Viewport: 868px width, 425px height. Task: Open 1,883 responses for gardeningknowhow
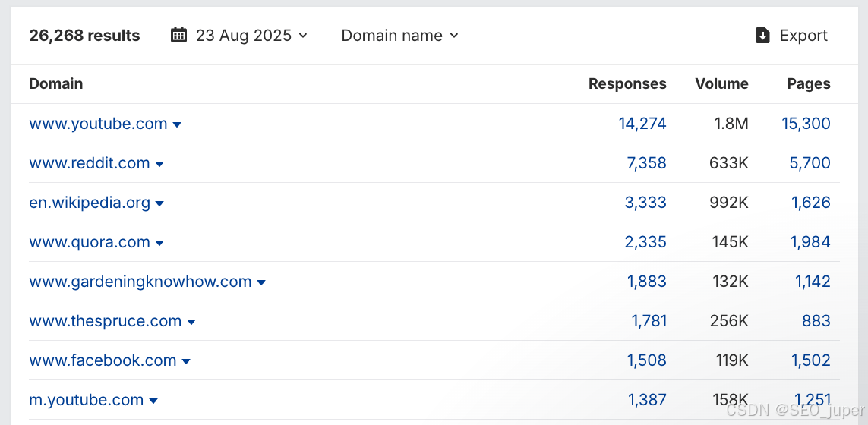pos(646,282)
